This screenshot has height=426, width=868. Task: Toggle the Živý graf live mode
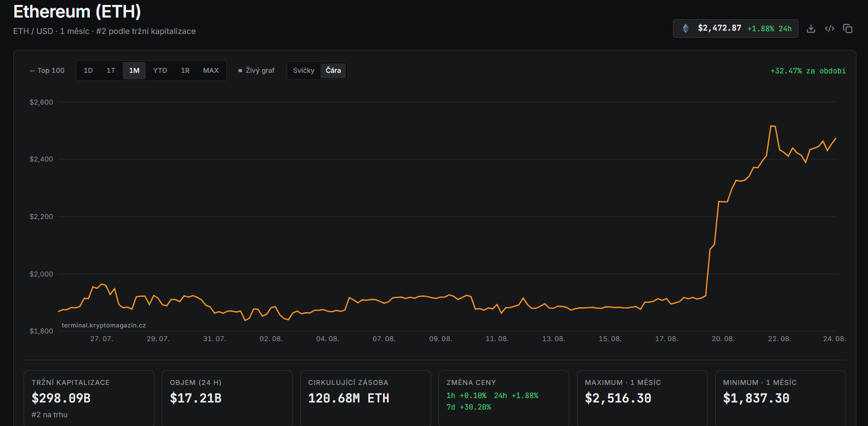click(256, 71)
